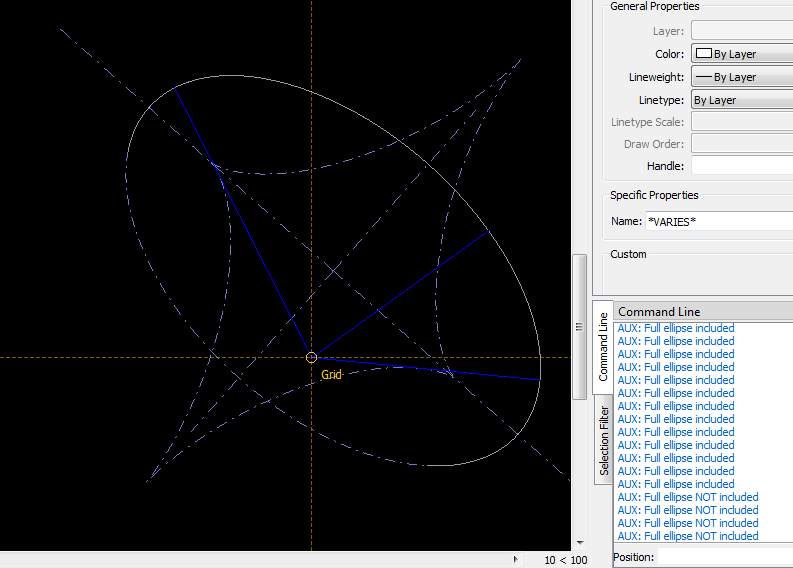Click the yellow Grid snap circle marker
This screenshot has width=793, height=568.
311,357
